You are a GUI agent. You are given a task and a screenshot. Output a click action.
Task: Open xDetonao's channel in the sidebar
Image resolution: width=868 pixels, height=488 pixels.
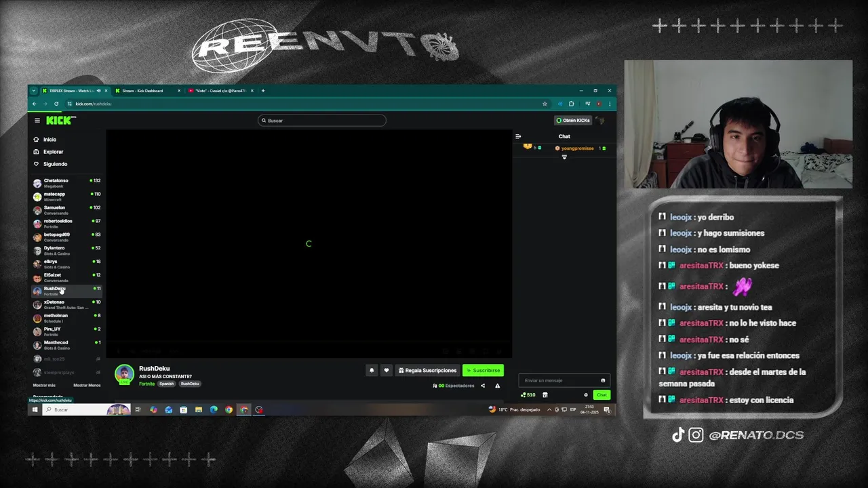pyautogui.click(x=66, y=304)
